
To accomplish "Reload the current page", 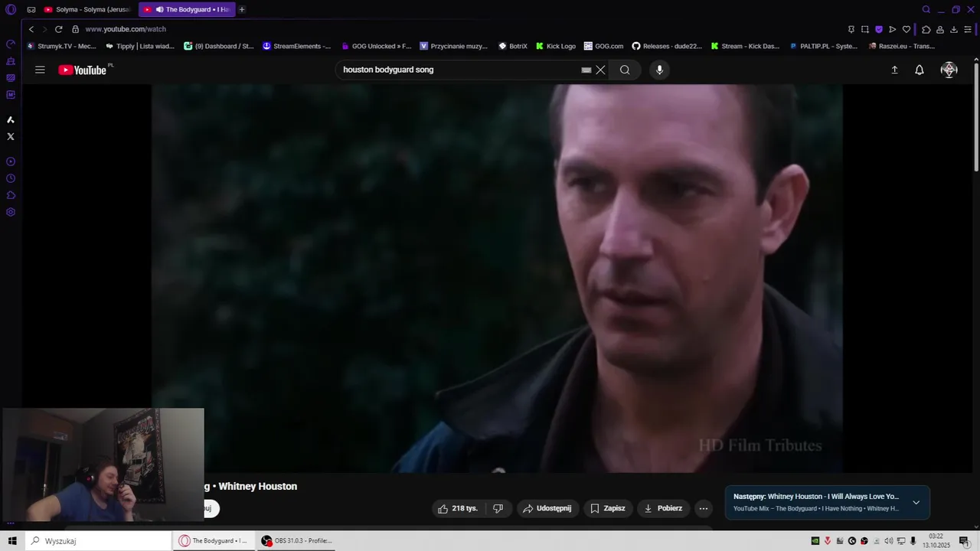I will coord(58,29).
